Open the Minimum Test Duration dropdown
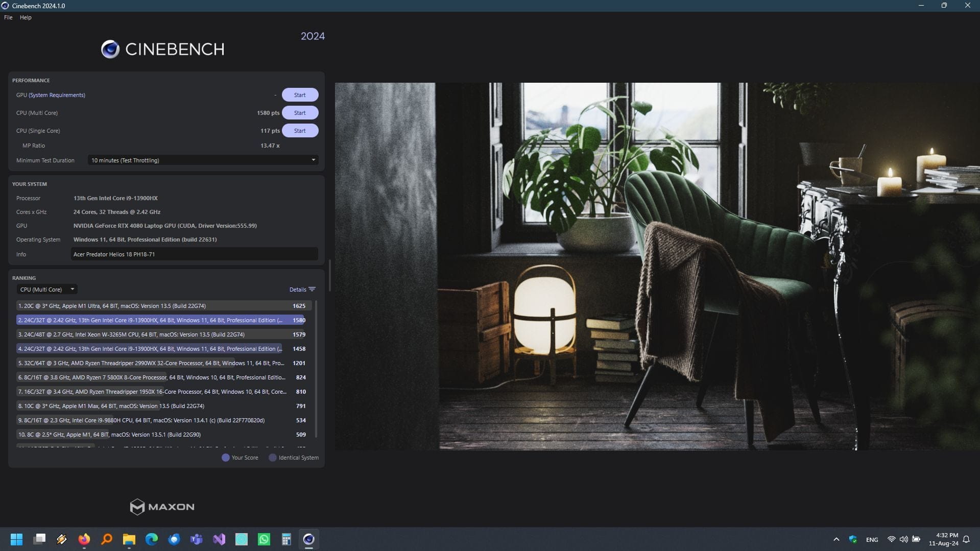Image resolution: width=980 pixels, height=551 pixels. (x=203, y=160)
